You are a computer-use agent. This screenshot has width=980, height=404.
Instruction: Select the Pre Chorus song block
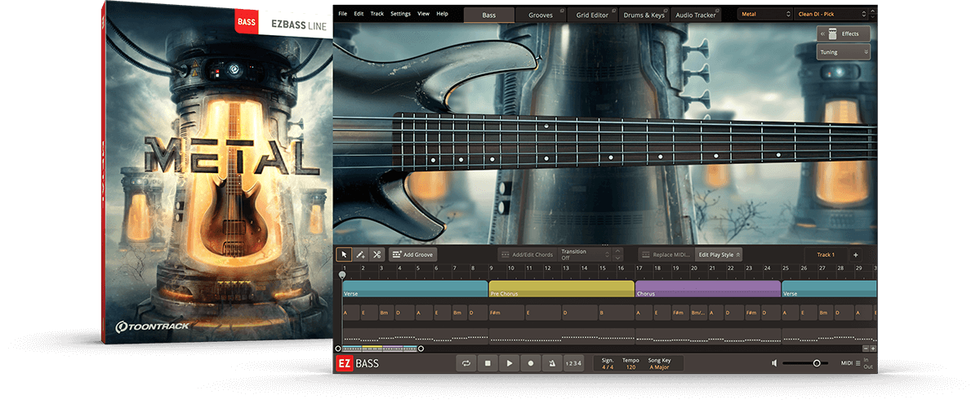click(561, 289)
